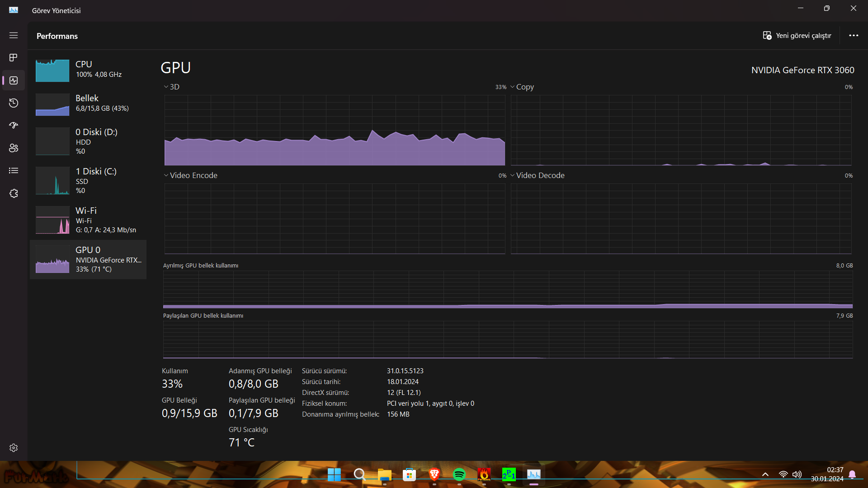Open Microsoft Store from taskbar
The width and height of the screenshot is (868, 488).
coord(409,474)
